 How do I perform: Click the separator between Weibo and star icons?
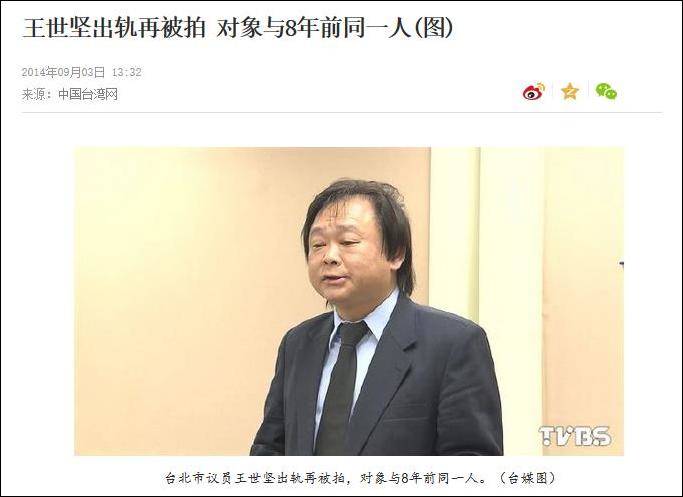[x=553, y=91]
